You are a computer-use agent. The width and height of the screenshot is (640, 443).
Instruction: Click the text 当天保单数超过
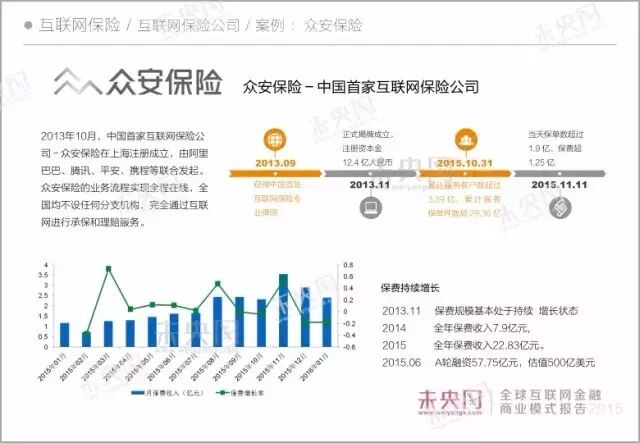point(556,134)
